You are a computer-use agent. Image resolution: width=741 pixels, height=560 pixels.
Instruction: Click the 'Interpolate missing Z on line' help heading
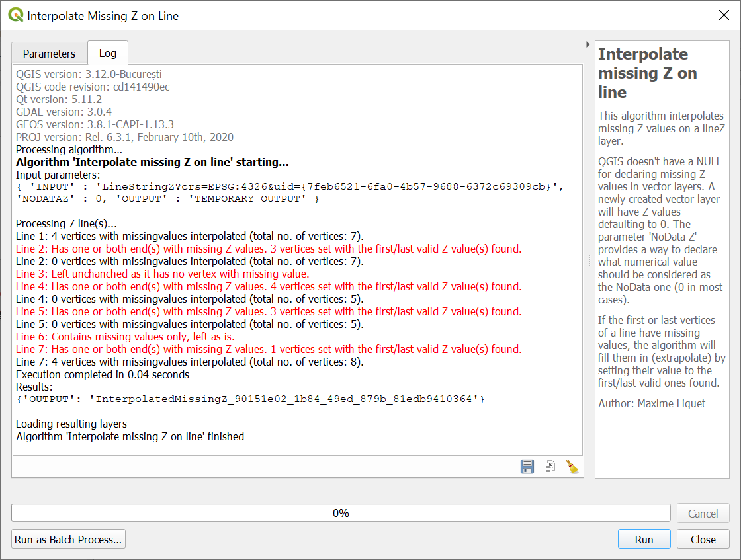click(648, 73)
